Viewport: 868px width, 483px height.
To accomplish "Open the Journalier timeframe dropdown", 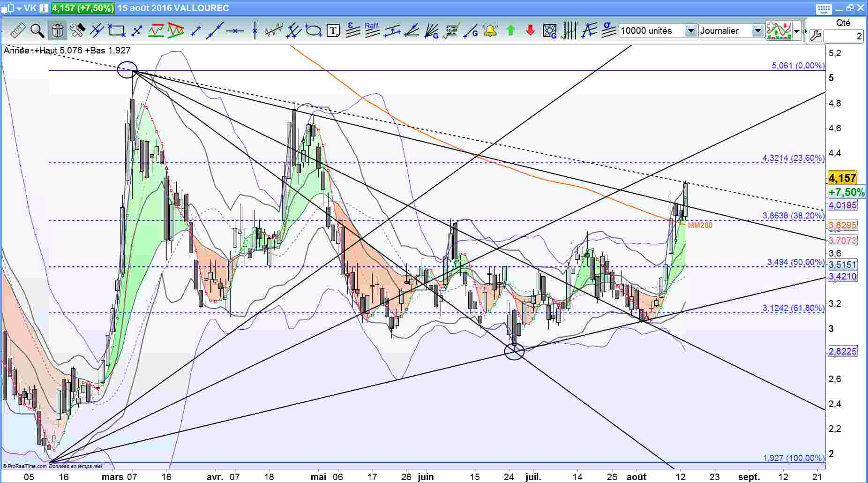I will [x=757, y=31].
